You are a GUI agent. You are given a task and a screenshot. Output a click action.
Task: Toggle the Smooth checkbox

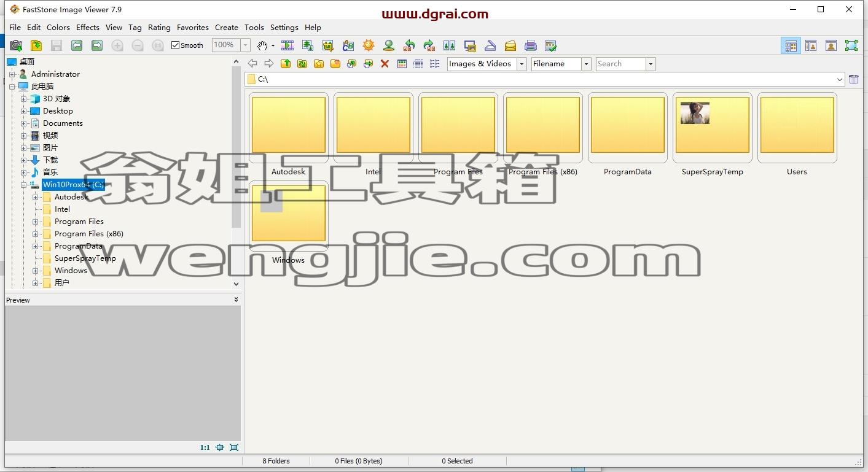(176, 45)
